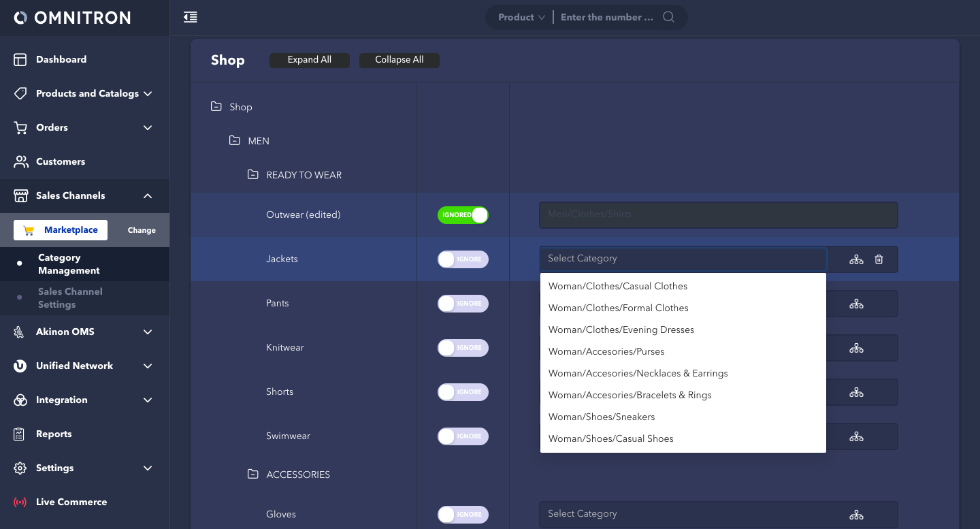Image resolution: width=980 pixels, height=529 pixels.
Task: Open category tree icon in Gloves row
Action: coord(856,515)
